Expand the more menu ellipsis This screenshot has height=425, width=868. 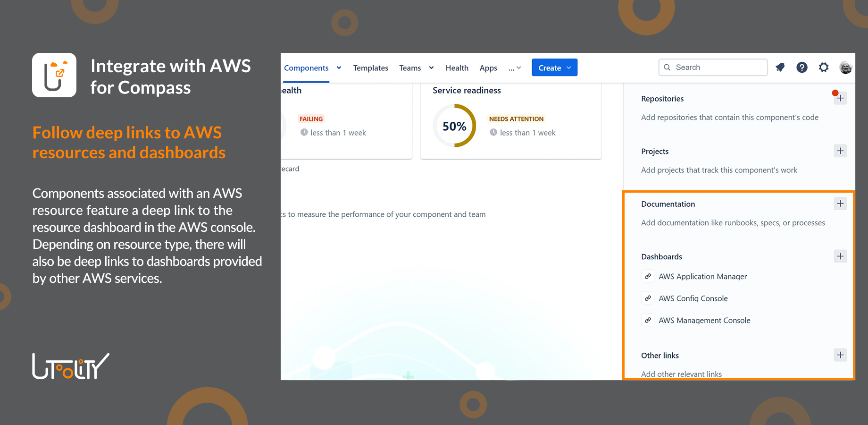tap(514, 68)
